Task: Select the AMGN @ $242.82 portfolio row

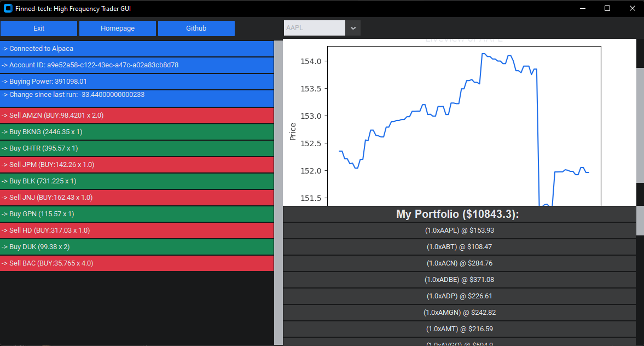Action: pos(459,313)
